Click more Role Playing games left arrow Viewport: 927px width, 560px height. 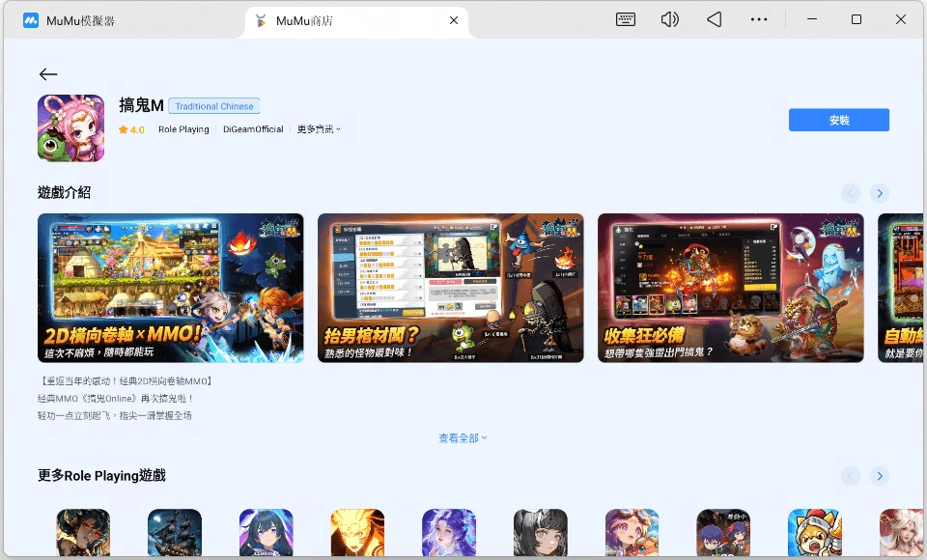pos(850,476)
